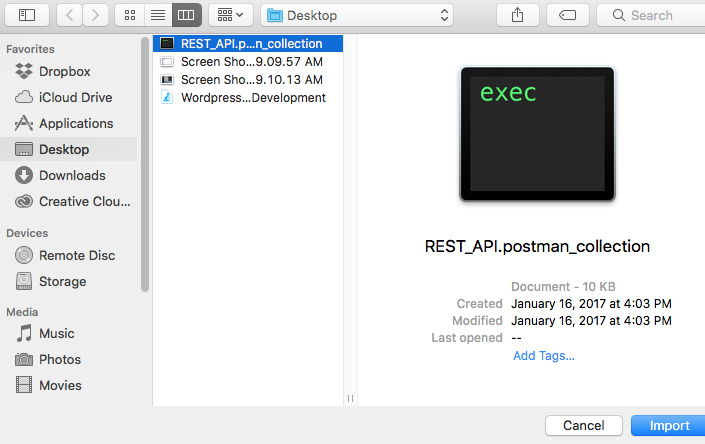Click the iCloud Drive cloud icon
Image resolution: width=705 pixels, height=444 pixels.
tap(24, 97)
